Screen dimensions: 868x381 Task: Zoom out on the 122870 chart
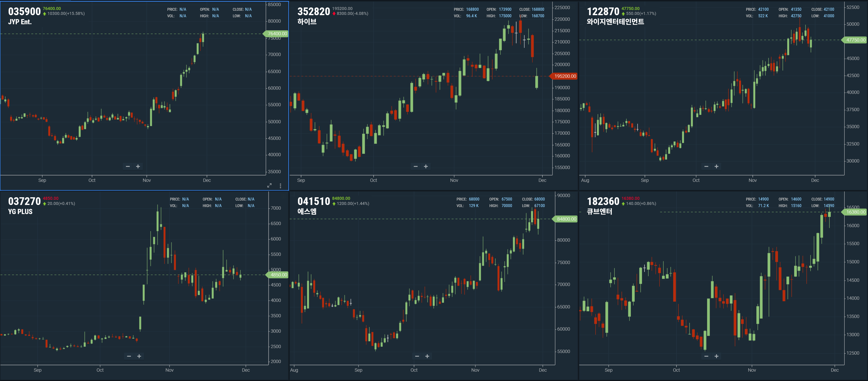pyautogui.click(x=706, y=166)
